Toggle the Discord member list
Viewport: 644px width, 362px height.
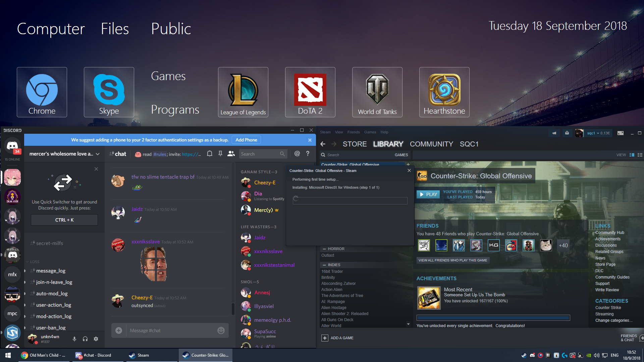(x=231, y=154)
